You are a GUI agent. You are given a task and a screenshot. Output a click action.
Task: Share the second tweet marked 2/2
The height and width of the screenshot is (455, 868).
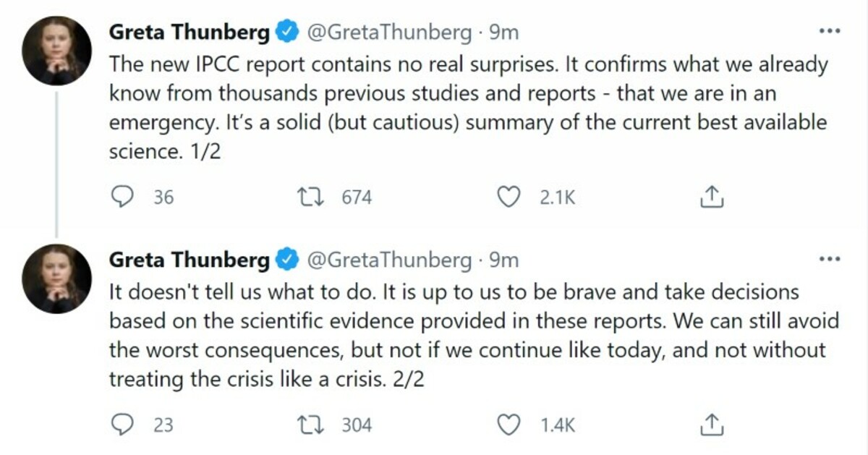click(710, 425)
